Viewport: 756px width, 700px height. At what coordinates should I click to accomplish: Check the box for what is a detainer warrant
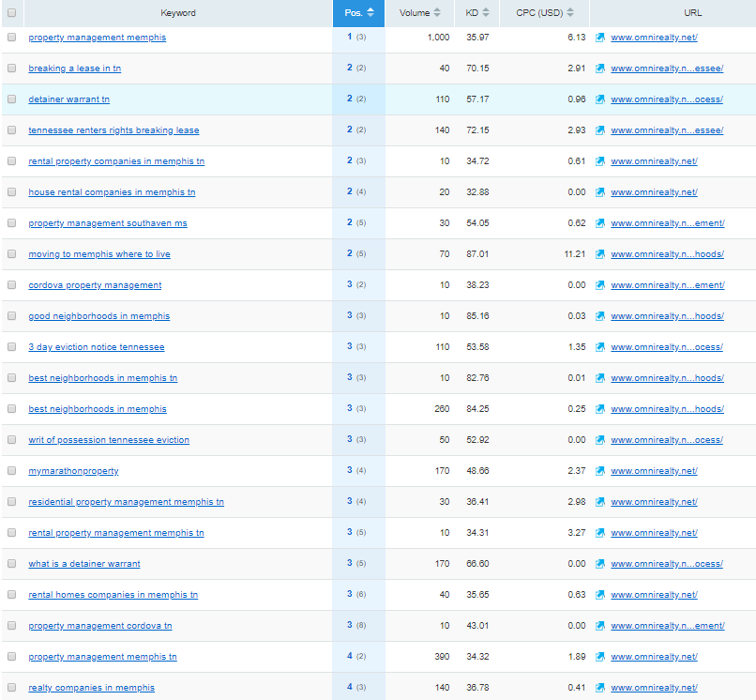(x=11, y=564)
